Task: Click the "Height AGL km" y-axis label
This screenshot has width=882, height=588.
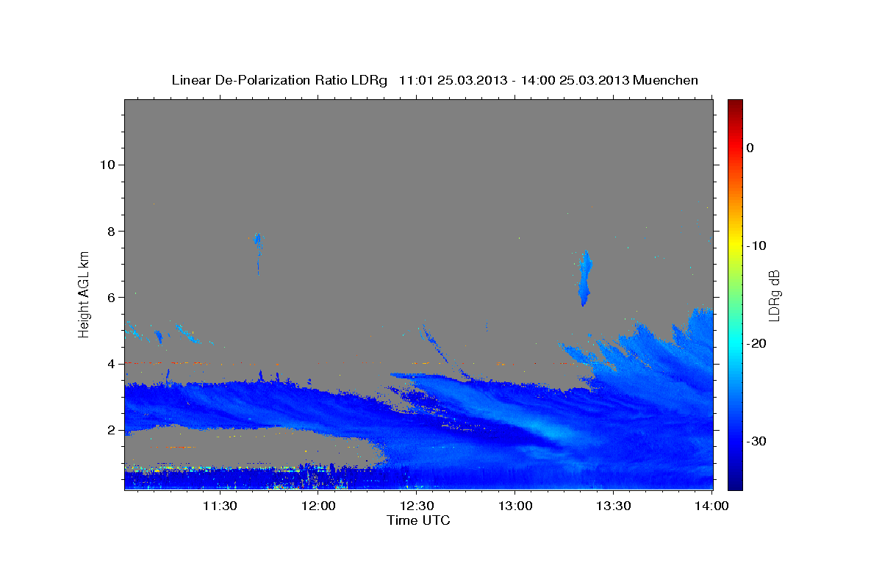Action: (85, 293)
